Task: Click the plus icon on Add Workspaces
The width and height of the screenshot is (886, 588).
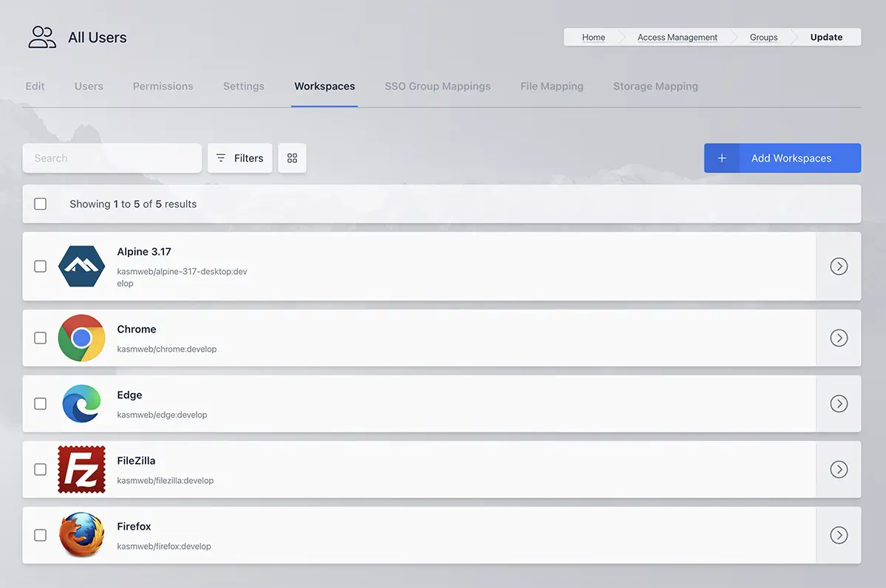Action: (x=722, y=158)
